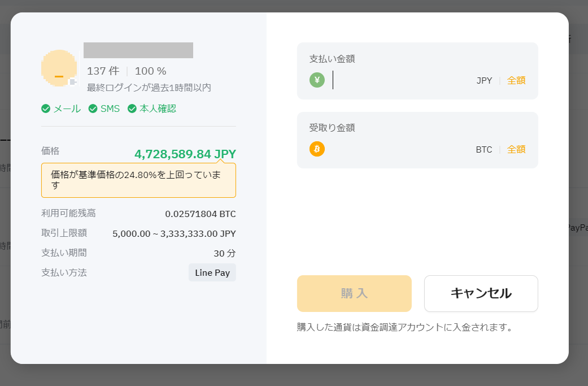Click the price warning notice about 24.80%
This screenshot has width=588, height=386.
click(138, 180)
